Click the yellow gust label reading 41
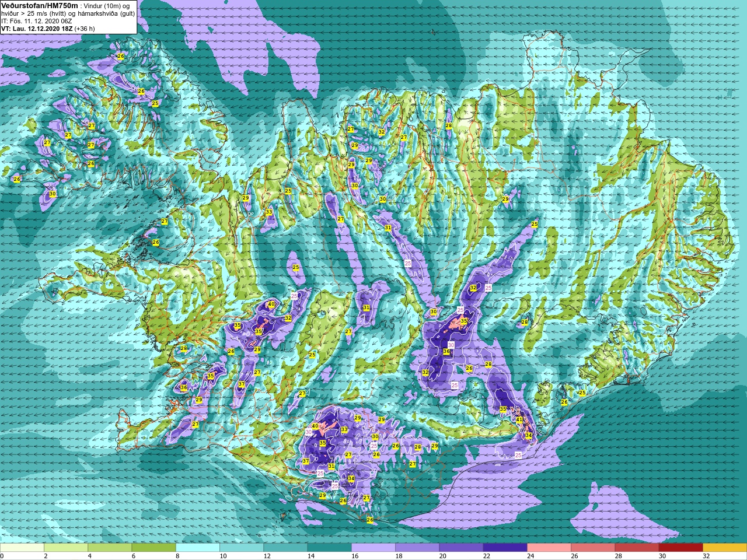This screenshot has width=747, height=560. [519, 419]
